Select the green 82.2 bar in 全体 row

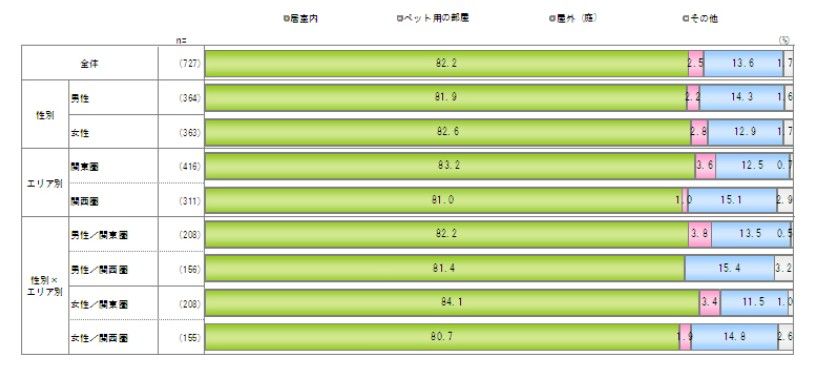[447, 63]
